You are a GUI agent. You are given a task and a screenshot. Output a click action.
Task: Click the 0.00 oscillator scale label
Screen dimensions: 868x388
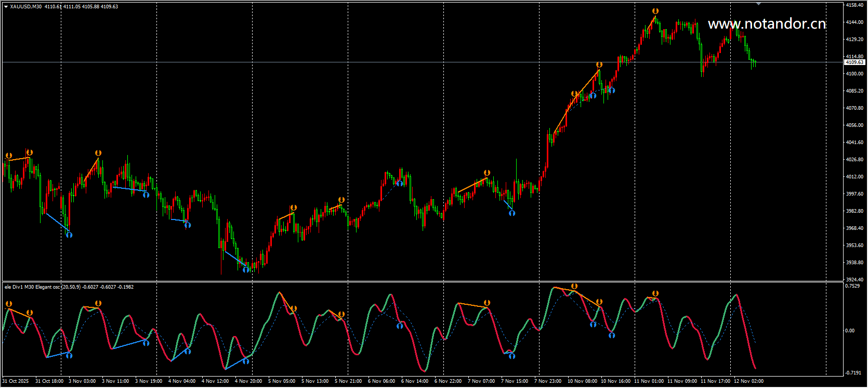[x=849, y=331]
